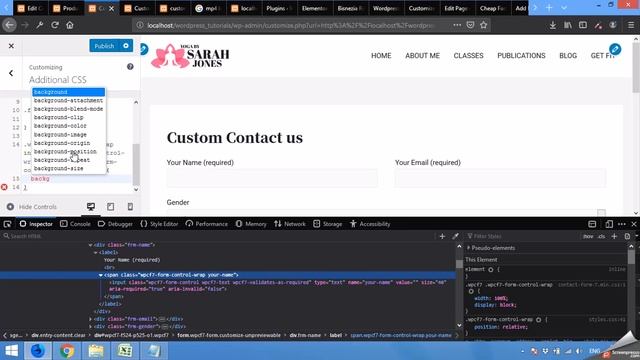Open CLASSES menu link

[x=468, y=56]
